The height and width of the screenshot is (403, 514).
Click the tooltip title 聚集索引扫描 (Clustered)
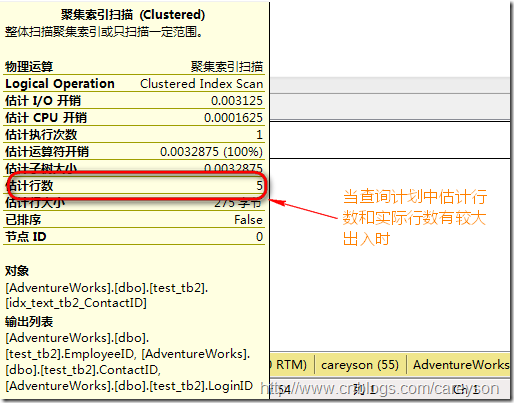(x=133, y=15)
